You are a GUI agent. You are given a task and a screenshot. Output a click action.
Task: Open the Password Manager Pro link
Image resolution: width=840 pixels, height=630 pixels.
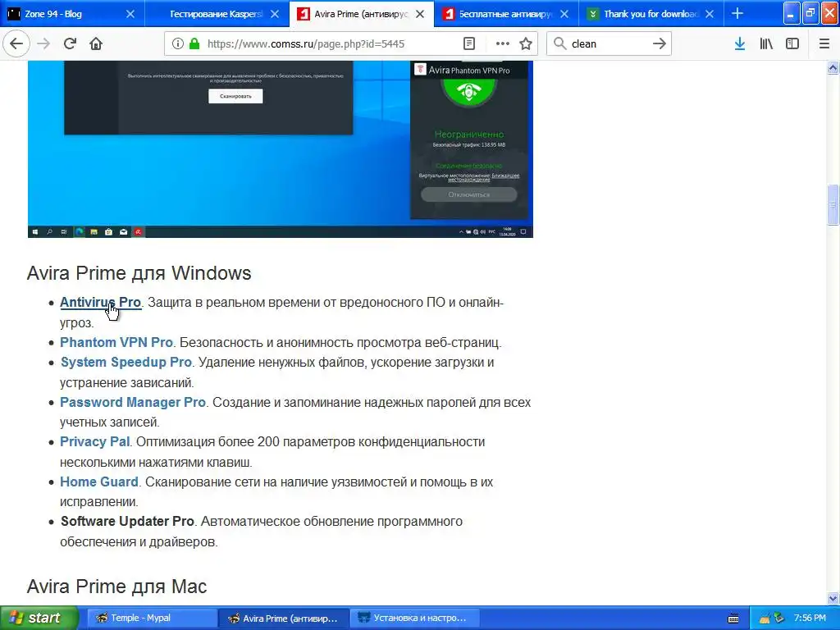click(133, 402)
